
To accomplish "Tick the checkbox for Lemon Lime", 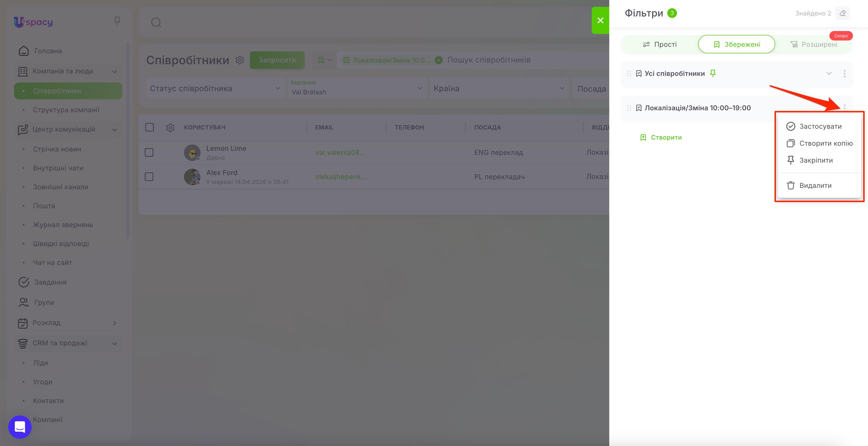I will (149, 152).
